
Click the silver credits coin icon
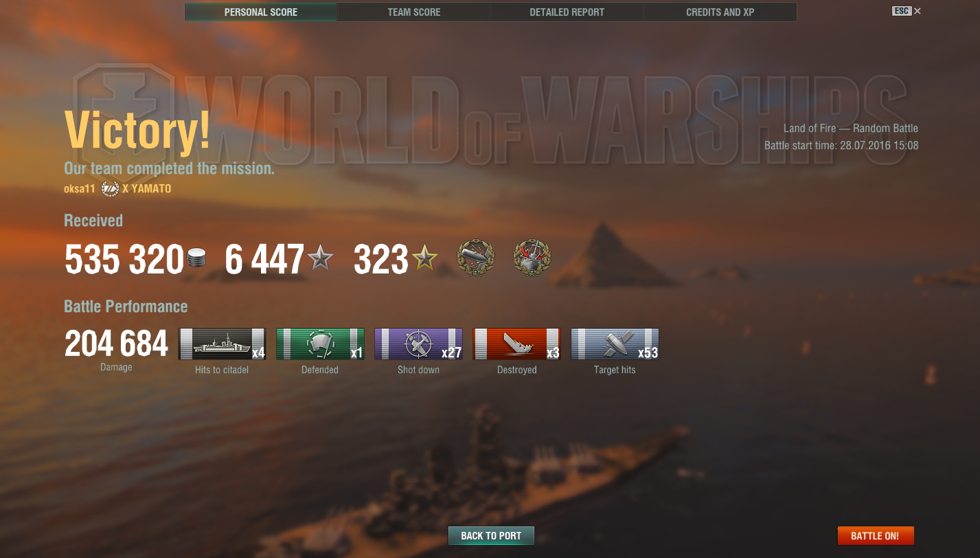(x=197, y=258)
